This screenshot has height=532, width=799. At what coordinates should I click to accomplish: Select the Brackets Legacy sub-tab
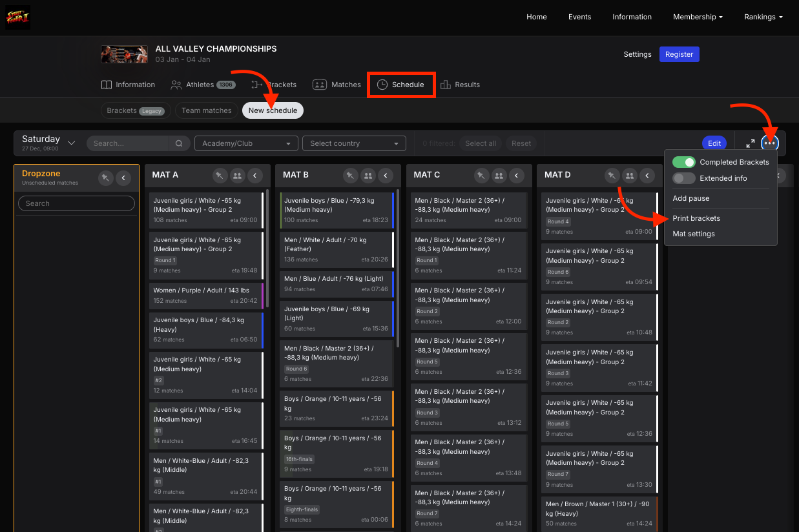pos(136,110)
